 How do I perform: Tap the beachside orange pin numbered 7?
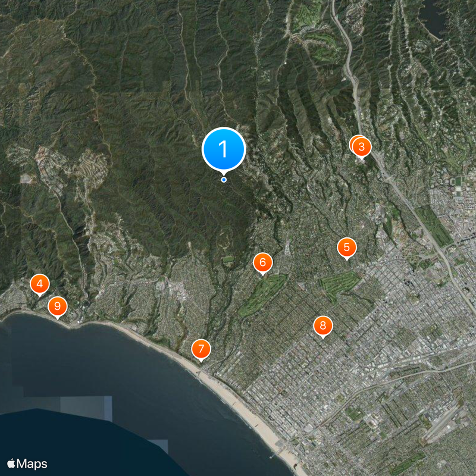[201, 349]
